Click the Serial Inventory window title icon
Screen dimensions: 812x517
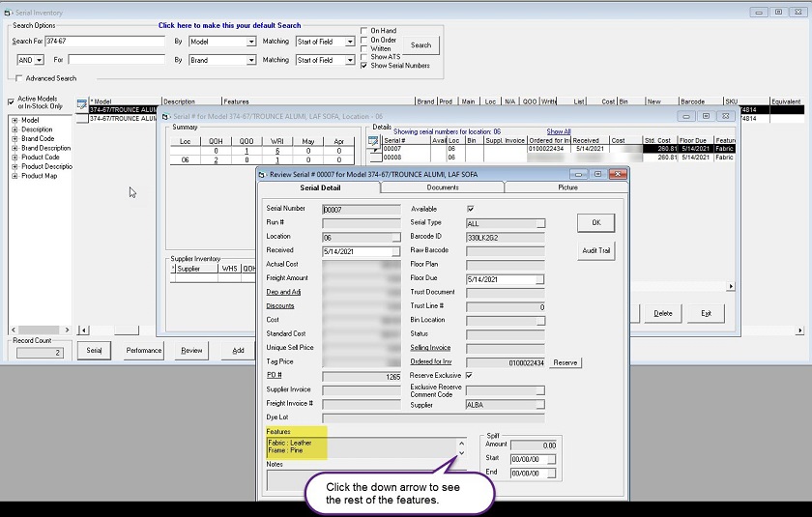click(x=8, y=13)
